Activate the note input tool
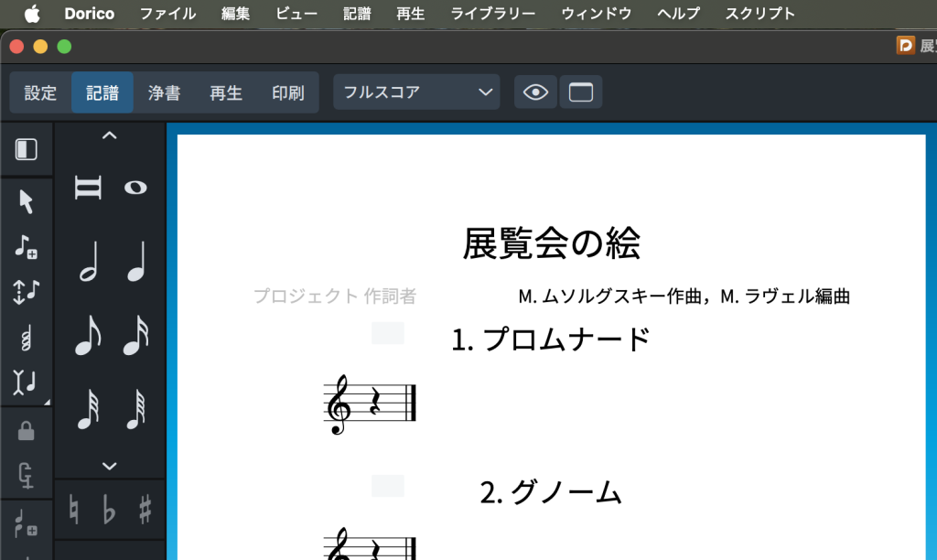 click(x=26, y=246)
